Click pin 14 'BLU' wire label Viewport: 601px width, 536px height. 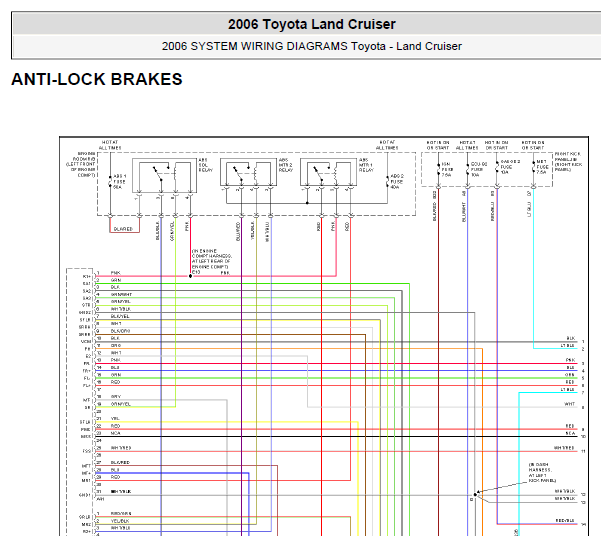[x=115, y=367]
